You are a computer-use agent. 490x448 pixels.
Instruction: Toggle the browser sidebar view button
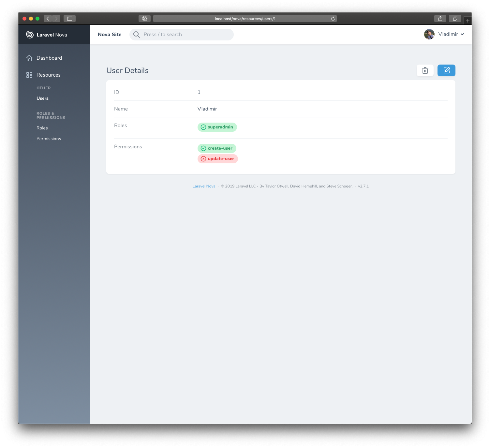(69, 19)
